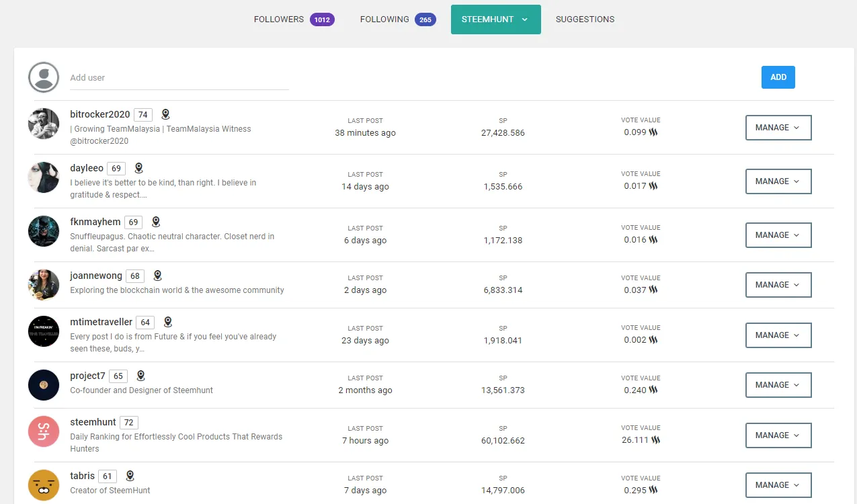857x504 pixels.
Task: Switch to the Followers tab
Action: click(293, 19)
